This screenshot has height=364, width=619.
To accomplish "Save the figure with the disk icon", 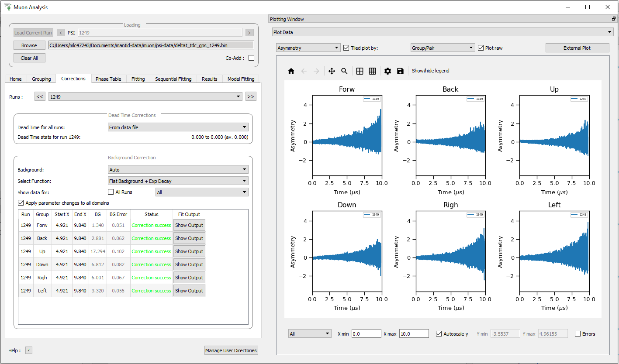I will click(400, 71).
